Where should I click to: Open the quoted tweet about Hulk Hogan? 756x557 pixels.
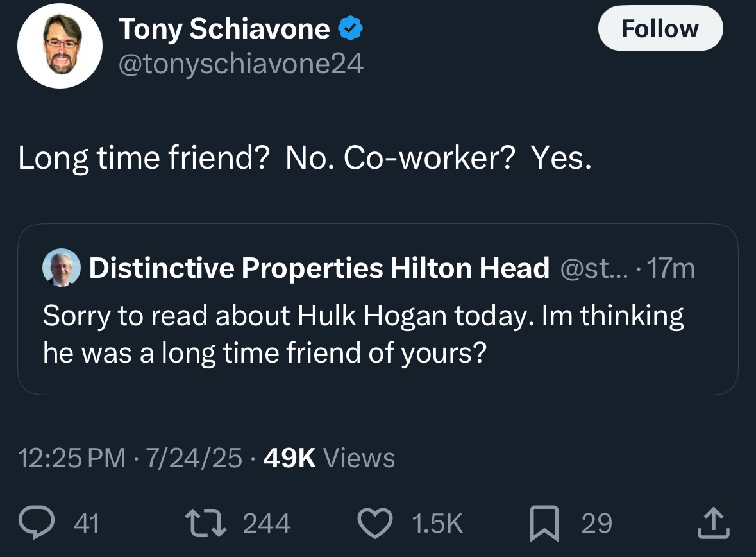click(363, 334)
